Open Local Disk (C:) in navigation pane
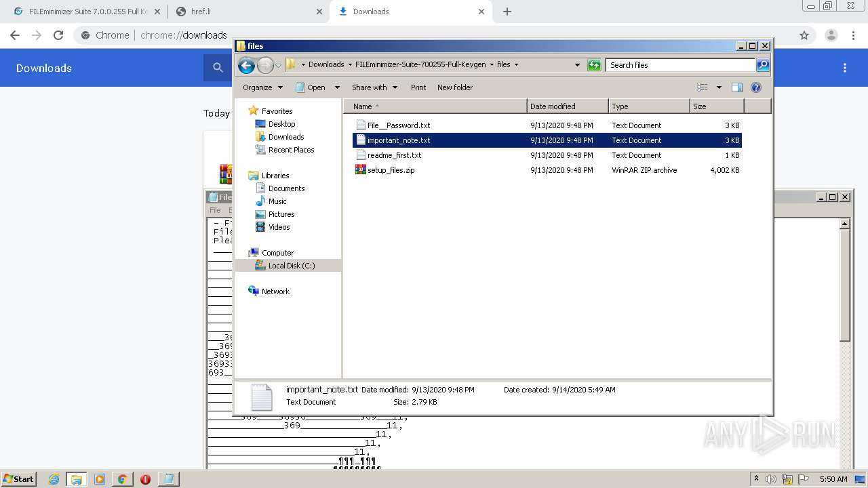This screenshot has width=868, height=488. (x=285, y=266)
